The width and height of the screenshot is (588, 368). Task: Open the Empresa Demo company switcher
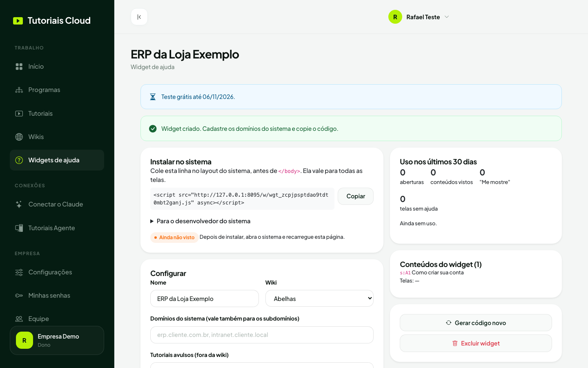tap(57, 340)
